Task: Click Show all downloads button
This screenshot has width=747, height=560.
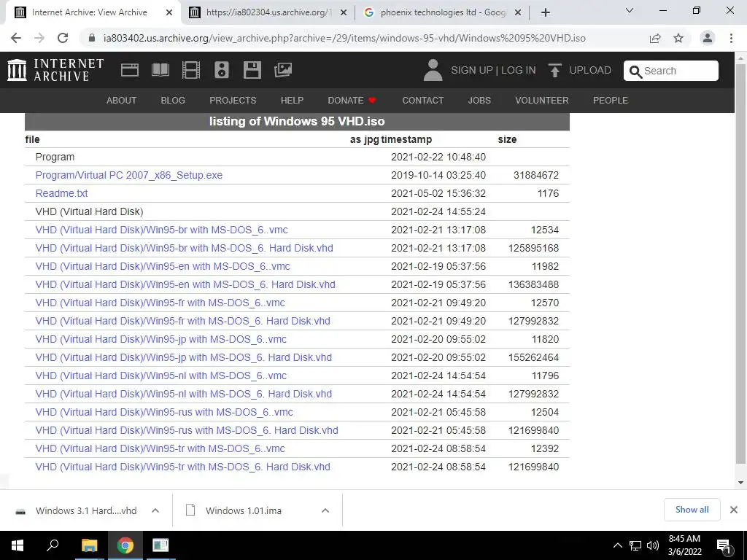Action: 692,510
